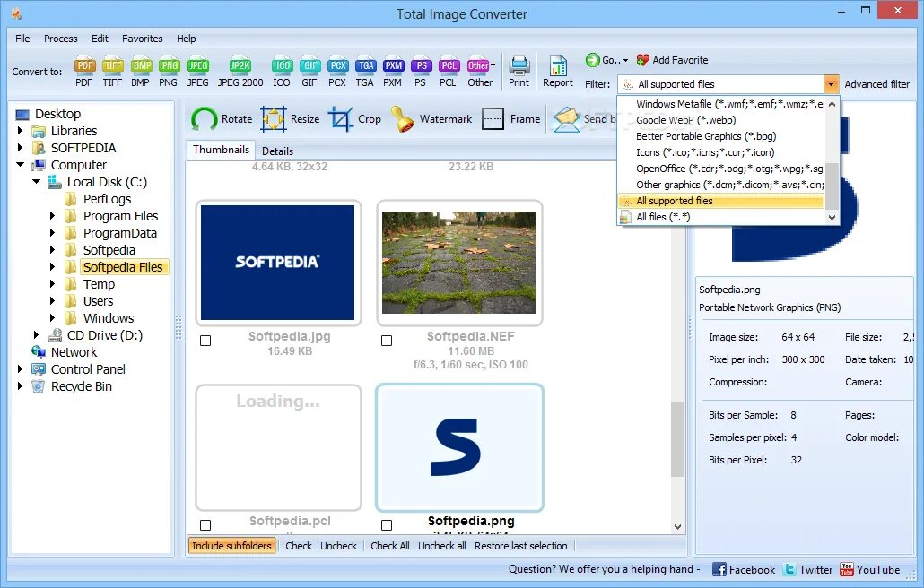Select Softpedia.jpg thumbnail
Viewport: 924px width, 588px height.
pyautogui.click(x=277, y=263)
